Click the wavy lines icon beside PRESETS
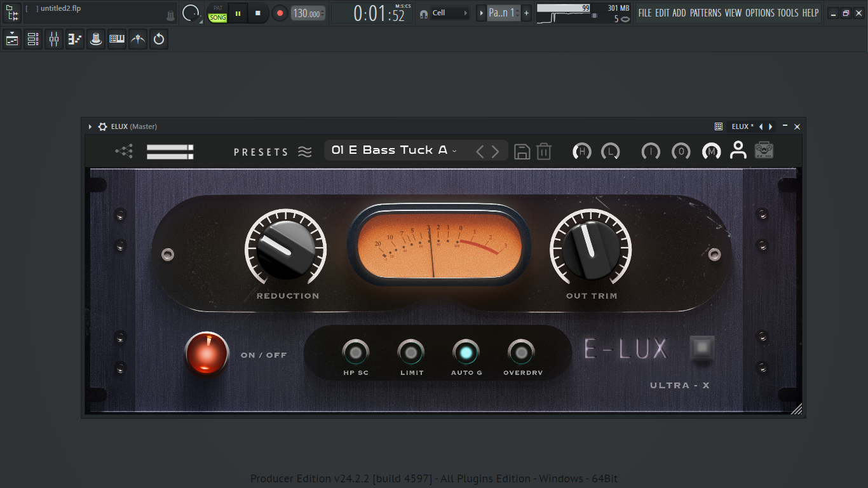The image size is (868, 488). pyautogui.click(x=305, y=152)
